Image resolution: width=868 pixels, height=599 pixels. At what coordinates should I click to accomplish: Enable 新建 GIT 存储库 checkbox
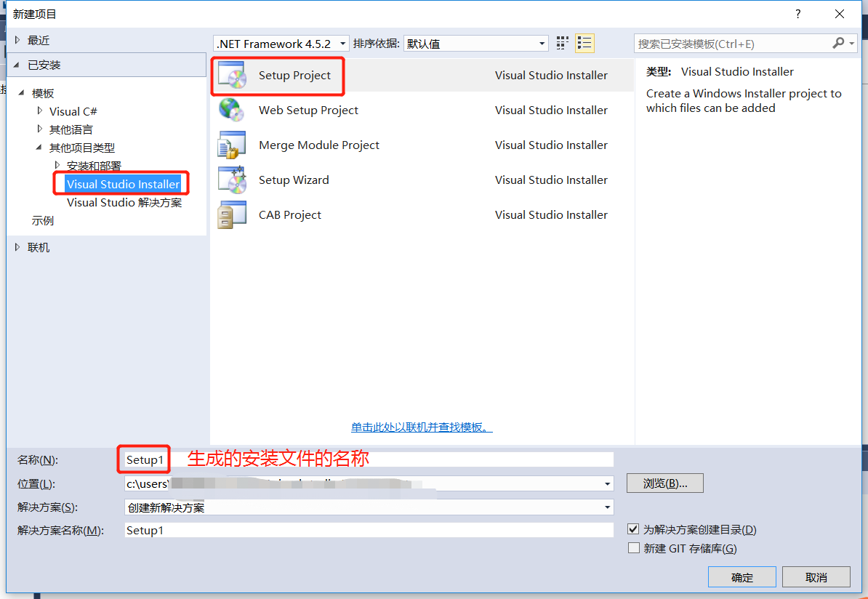point(633,548)
